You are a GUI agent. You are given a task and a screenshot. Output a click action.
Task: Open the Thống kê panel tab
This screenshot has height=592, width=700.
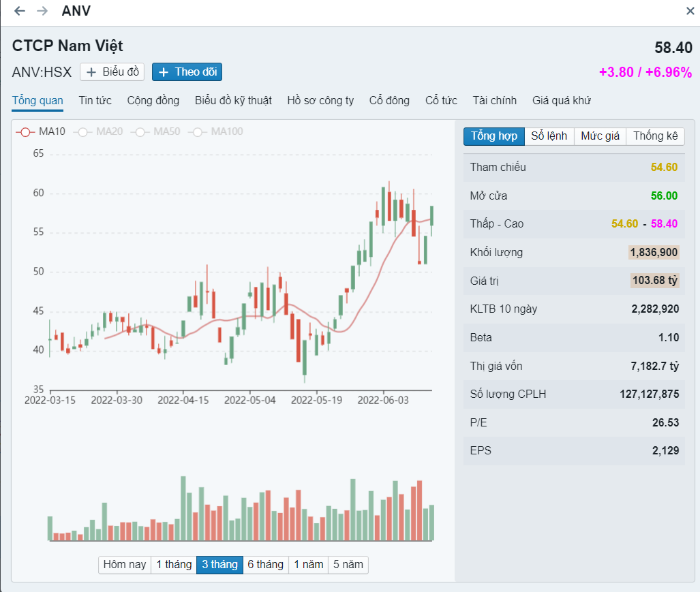655,136
